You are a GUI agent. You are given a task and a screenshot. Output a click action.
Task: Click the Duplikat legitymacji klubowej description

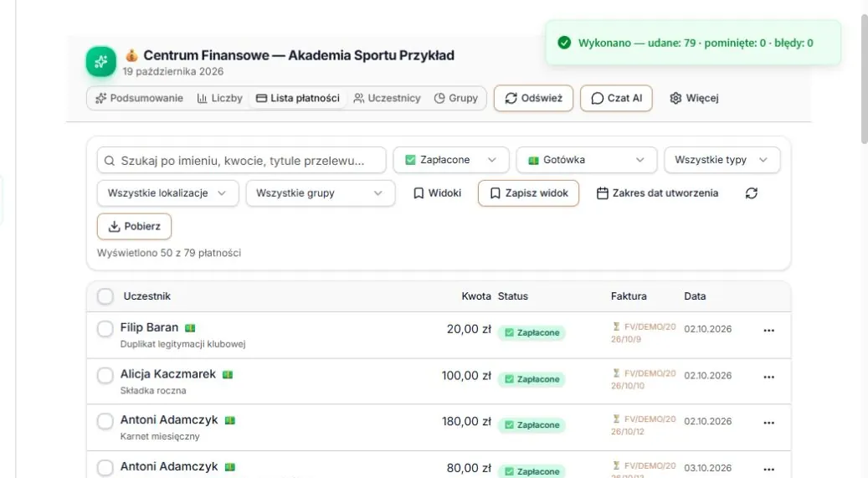[182, 344]
